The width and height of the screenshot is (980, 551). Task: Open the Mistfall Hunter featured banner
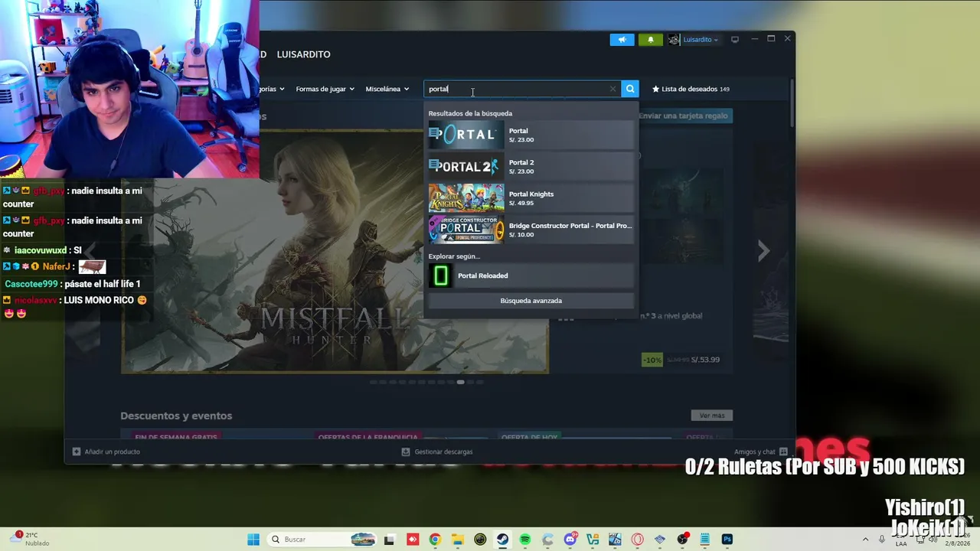click(x=335, y=251)
